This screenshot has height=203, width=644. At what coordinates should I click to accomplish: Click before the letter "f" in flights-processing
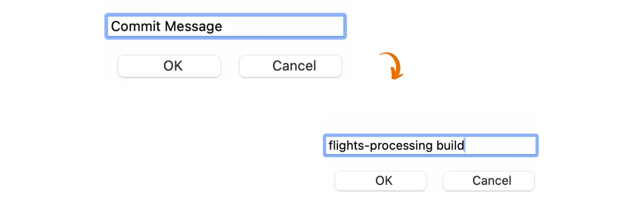pos(328,145)
